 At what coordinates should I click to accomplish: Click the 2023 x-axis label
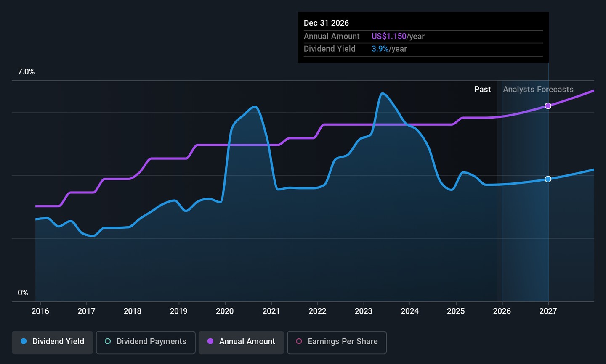click(x=363, y=311)
